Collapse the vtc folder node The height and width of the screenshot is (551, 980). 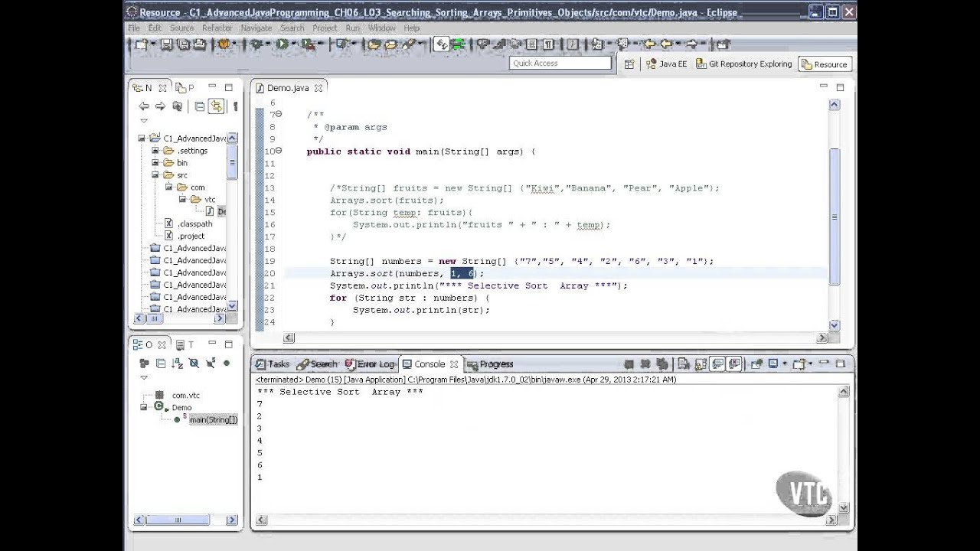[183, 200]
